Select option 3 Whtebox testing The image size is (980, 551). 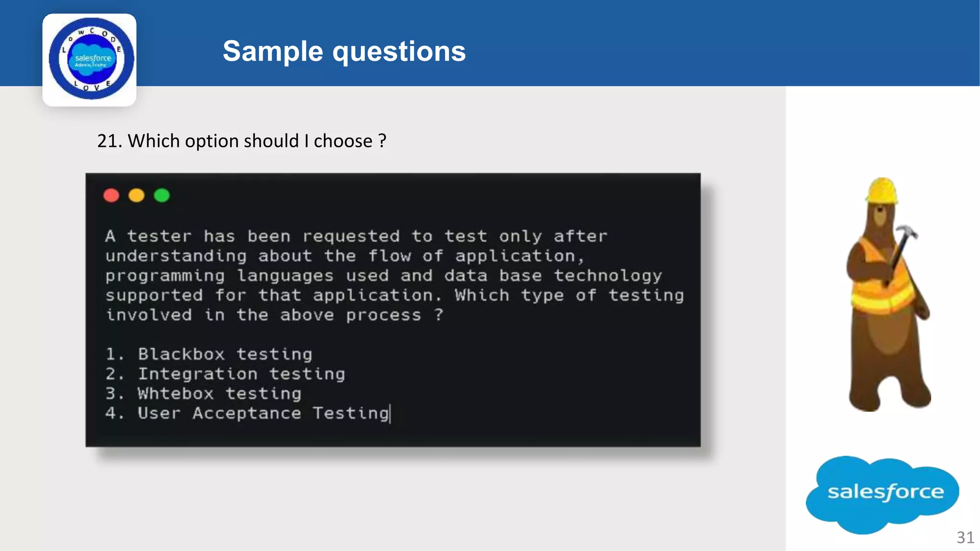point(204,394)
